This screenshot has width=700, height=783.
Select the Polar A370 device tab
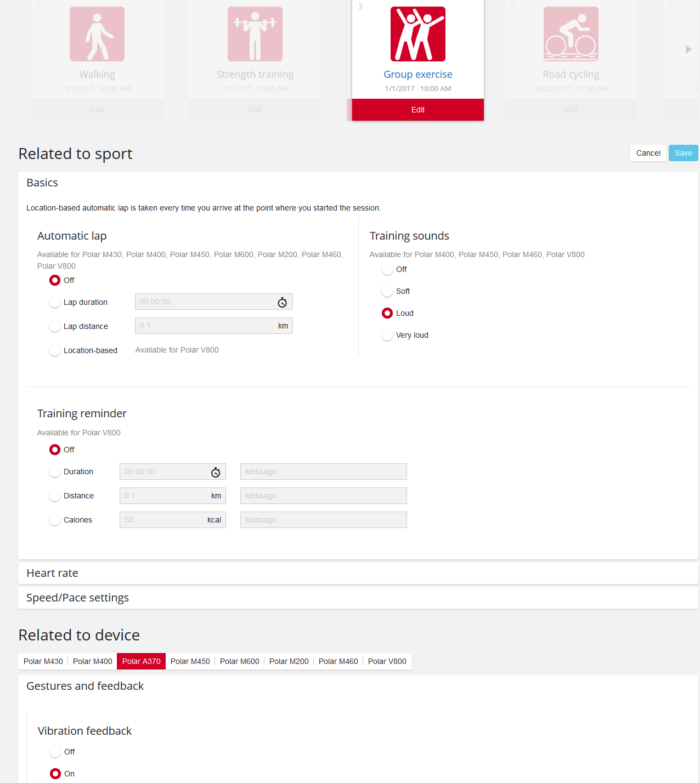142,661
